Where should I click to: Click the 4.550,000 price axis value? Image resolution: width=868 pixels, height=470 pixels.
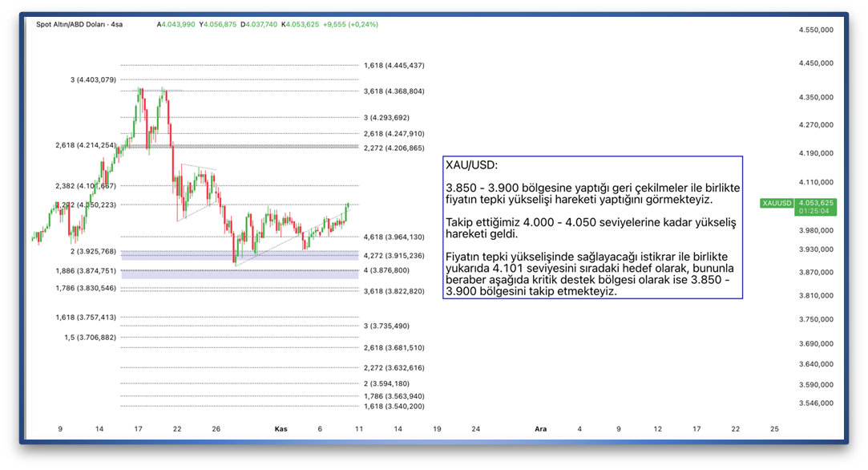click(x=816, y=30)
